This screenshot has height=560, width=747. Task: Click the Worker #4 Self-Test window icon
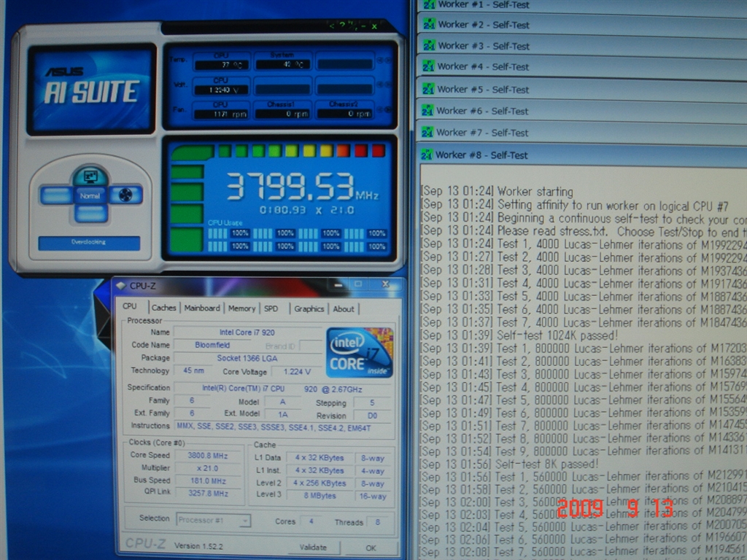429,66
